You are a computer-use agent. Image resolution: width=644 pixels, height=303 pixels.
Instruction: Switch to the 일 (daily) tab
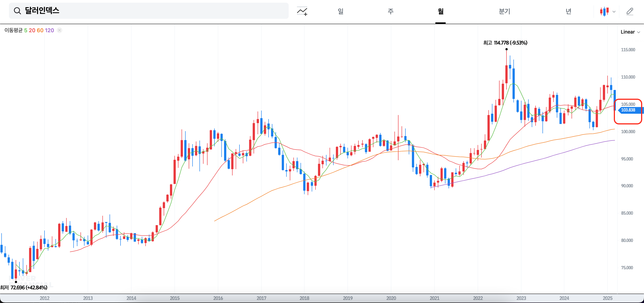tap(341, 11)
